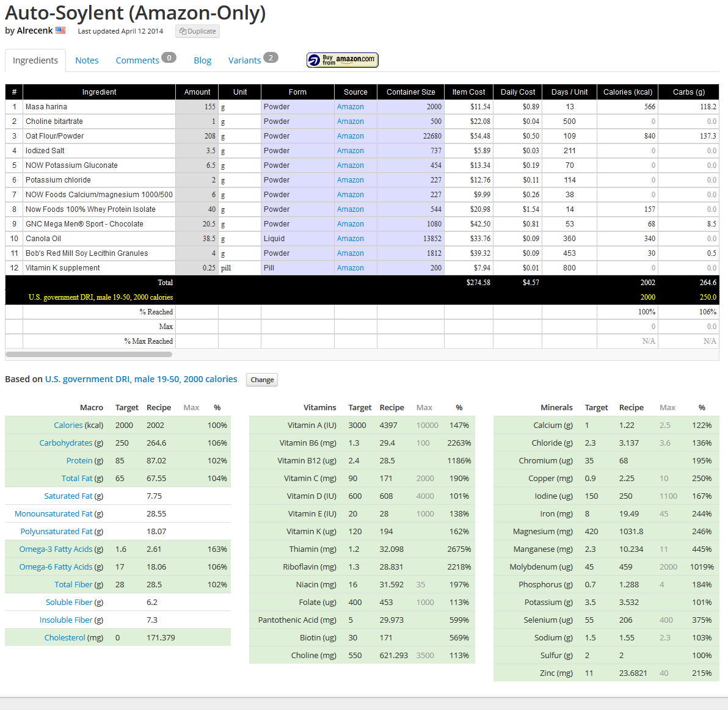
Task: Open the Ingredients tab
Action: 35,60
